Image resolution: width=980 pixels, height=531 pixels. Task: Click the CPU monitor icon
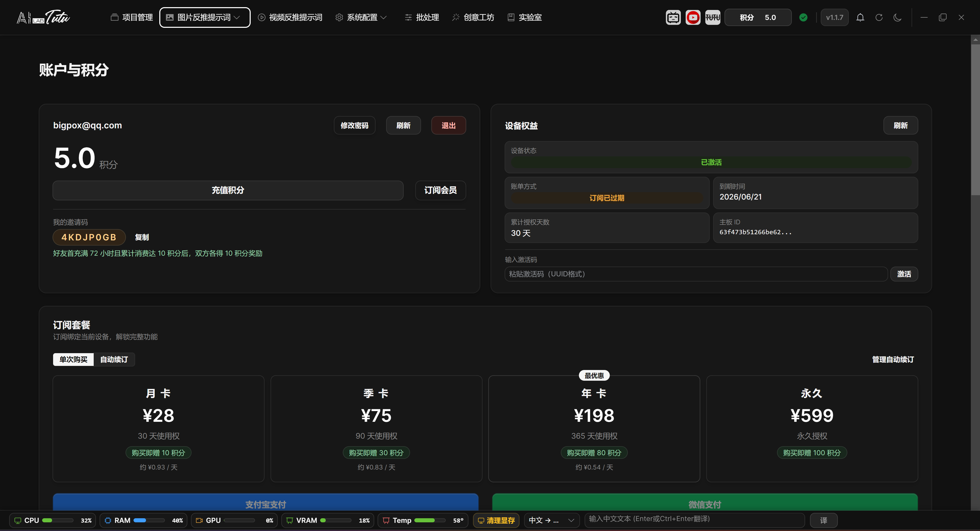point(18,520)
